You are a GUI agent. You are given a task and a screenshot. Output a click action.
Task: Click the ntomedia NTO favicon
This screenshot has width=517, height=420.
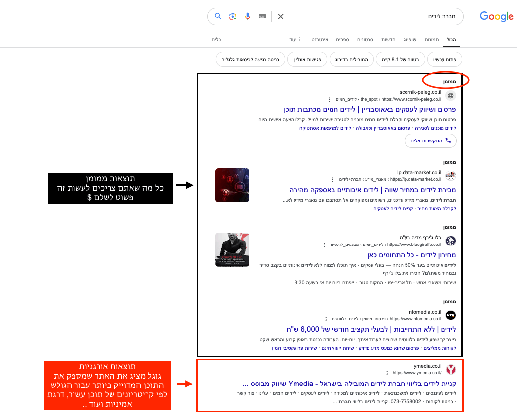click(451, 315)
